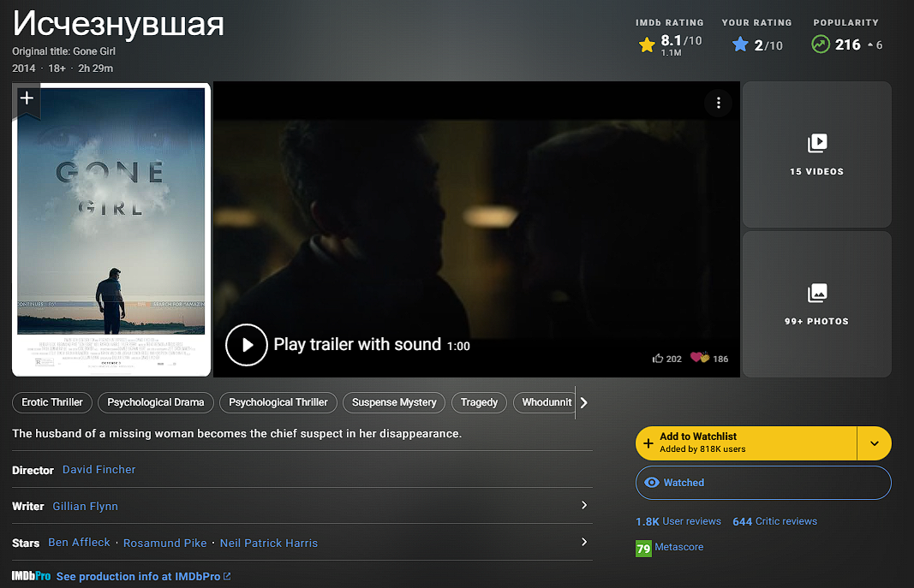Screen dimensions: 914x588
Task: Play the trailer with sound
Action: pos(247,345)
